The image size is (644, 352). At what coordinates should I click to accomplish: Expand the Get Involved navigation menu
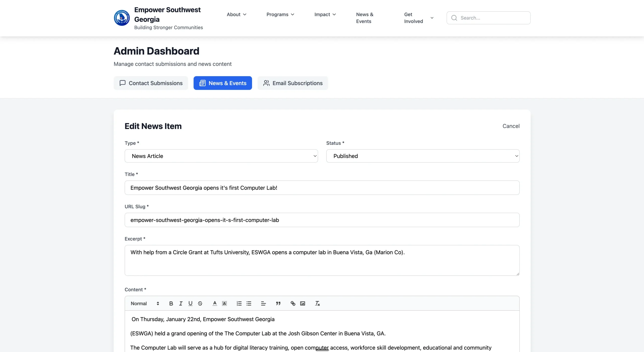(x=419, y=18)
